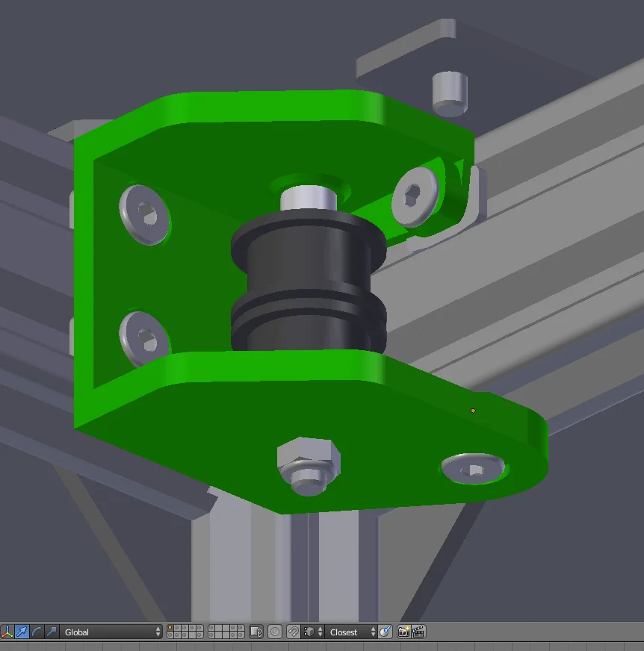The width and height of the screenshot is (644, 651).
Task: Open the snap element type selector
Action: click(x=312, y=632)
